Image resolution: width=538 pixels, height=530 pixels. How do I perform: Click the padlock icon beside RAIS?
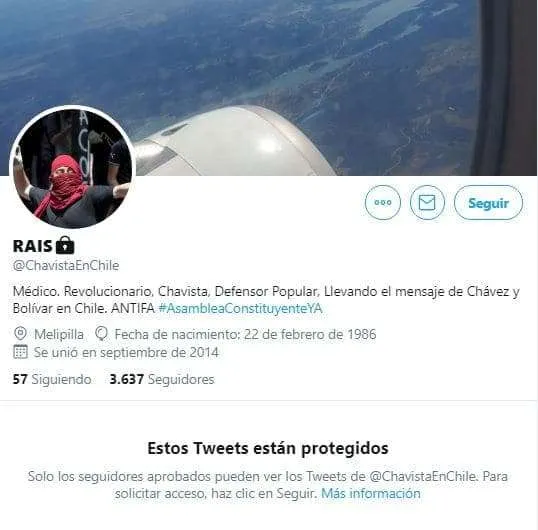coord(65,245)
